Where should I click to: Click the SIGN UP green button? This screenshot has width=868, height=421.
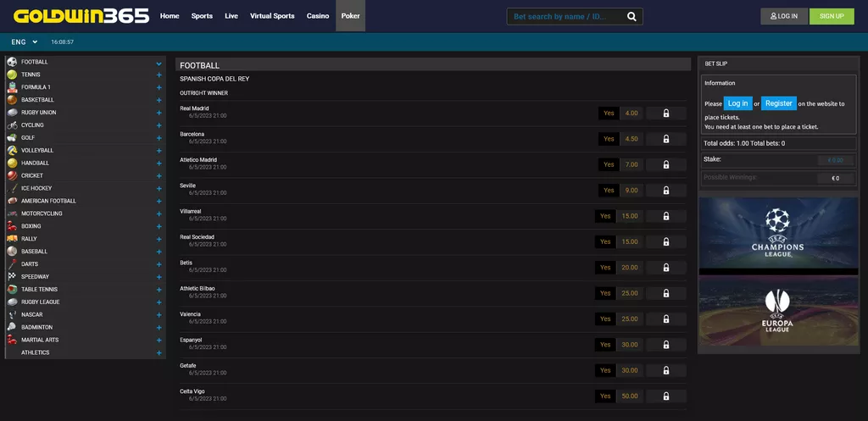832,17
